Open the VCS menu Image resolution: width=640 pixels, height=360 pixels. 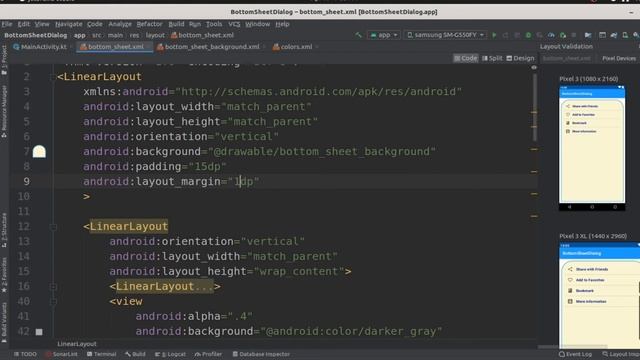(234, 24)
